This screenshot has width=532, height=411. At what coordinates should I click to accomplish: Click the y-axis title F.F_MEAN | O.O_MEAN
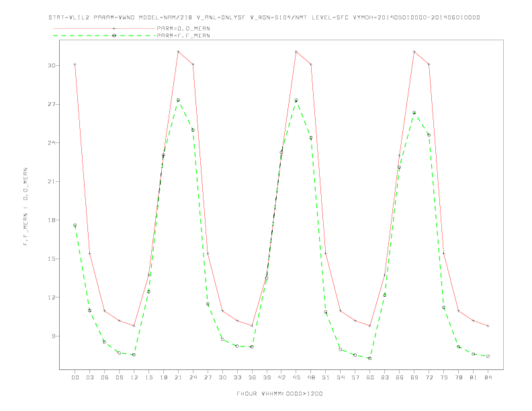coord(26,207)
